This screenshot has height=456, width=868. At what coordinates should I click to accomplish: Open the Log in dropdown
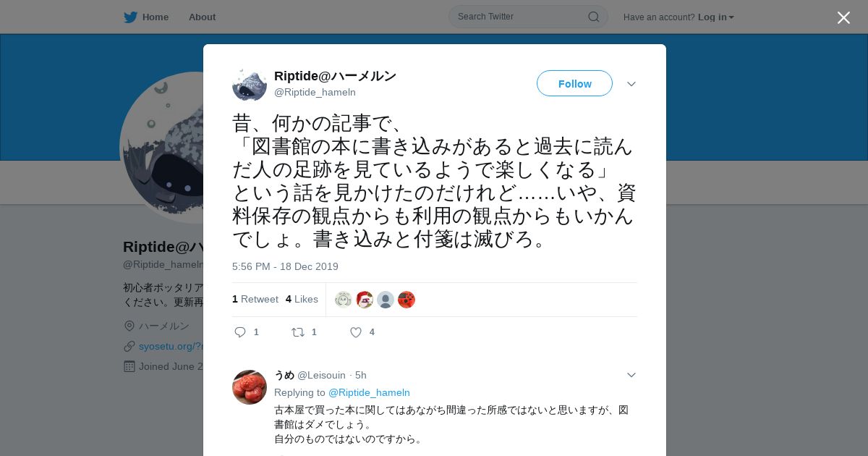715,17
